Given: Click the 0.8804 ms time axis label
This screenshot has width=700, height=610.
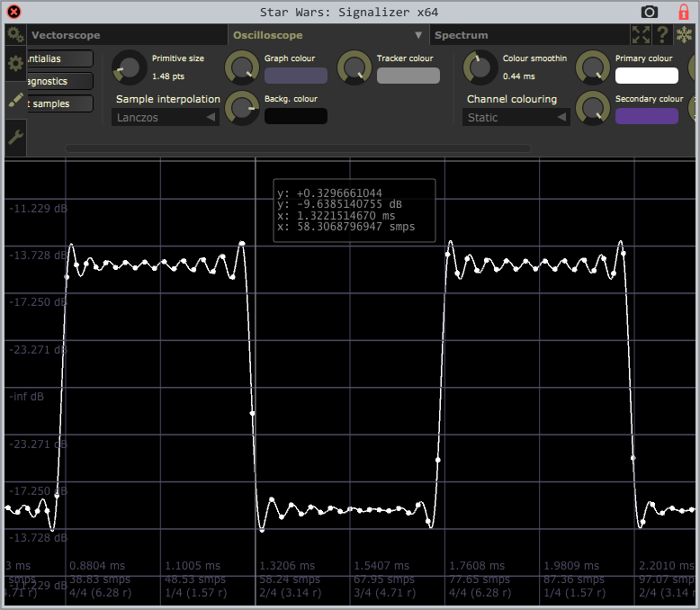Looking at the screenshot, I should [97, 566].
